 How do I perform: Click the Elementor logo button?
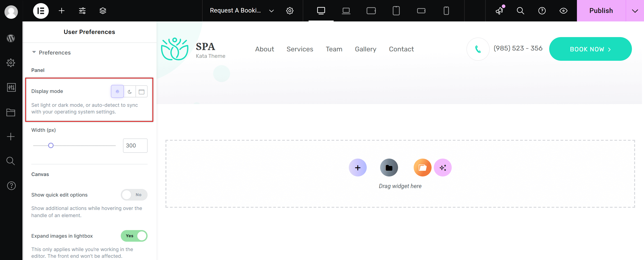[x=41, y=11]
